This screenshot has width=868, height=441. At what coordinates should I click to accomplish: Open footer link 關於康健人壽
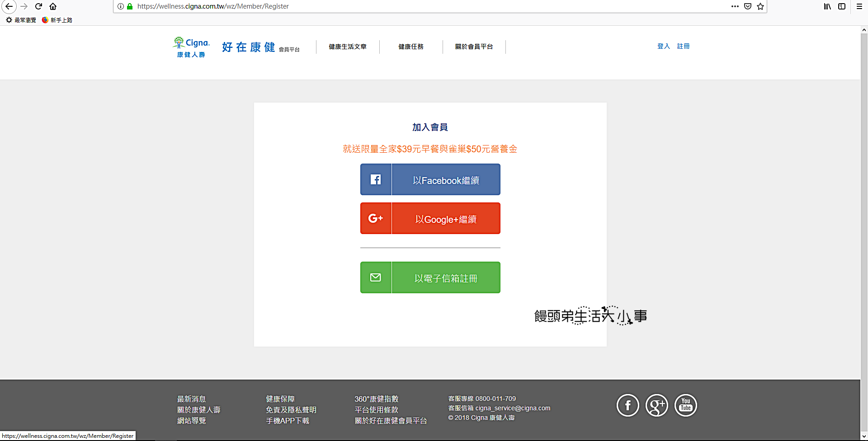pyautogui.click(x=199, y=410)
